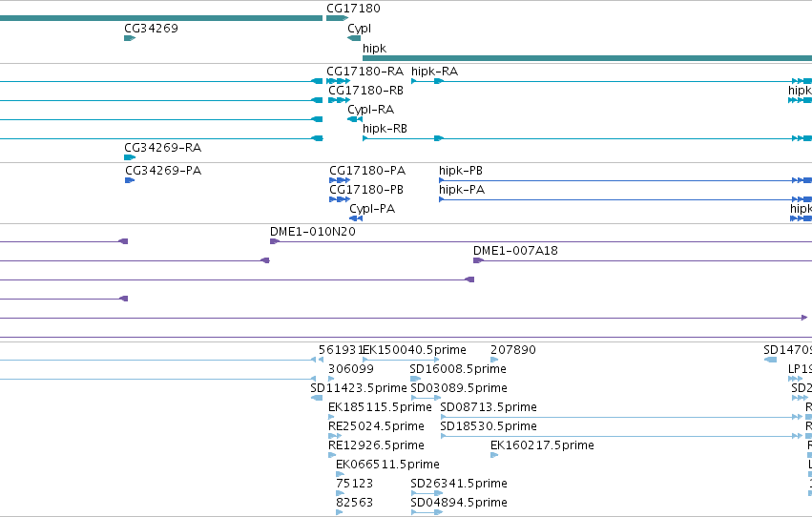Click the CG34269 gene label
The width and height of the screenshot is (812, 517).
pyautogui.click(x=151, y=29)
